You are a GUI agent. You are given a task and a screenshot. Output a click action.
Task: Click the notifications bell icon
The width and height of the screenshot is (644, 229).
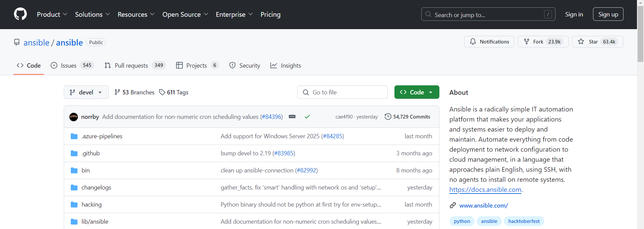pyautogui.click(x=473, y=42)
